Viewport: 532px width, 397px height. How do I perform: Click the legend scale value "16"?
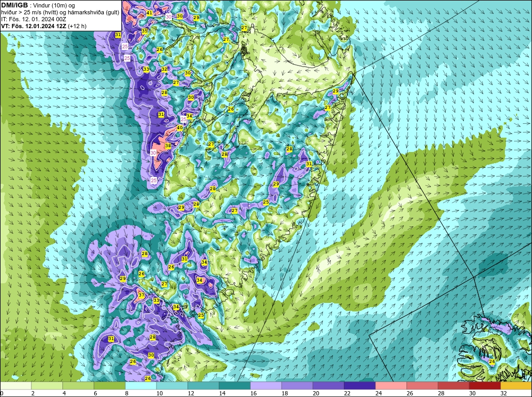[253, 393]
